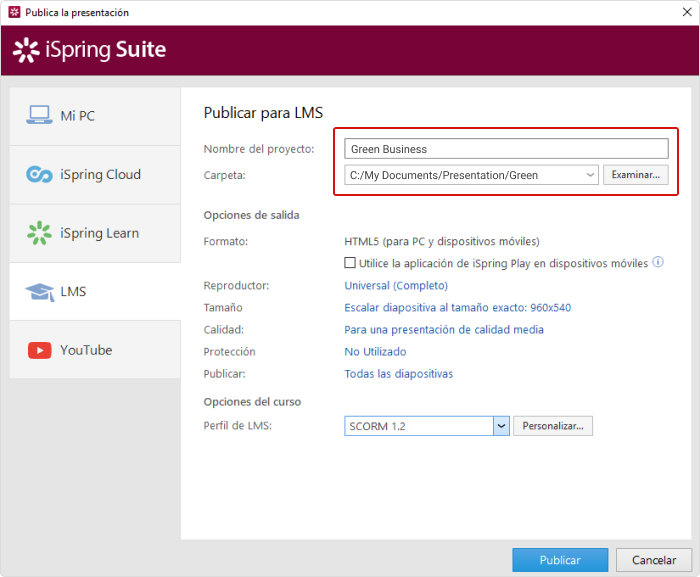Click the Opciones de salida heading

(x=251, y=215)
